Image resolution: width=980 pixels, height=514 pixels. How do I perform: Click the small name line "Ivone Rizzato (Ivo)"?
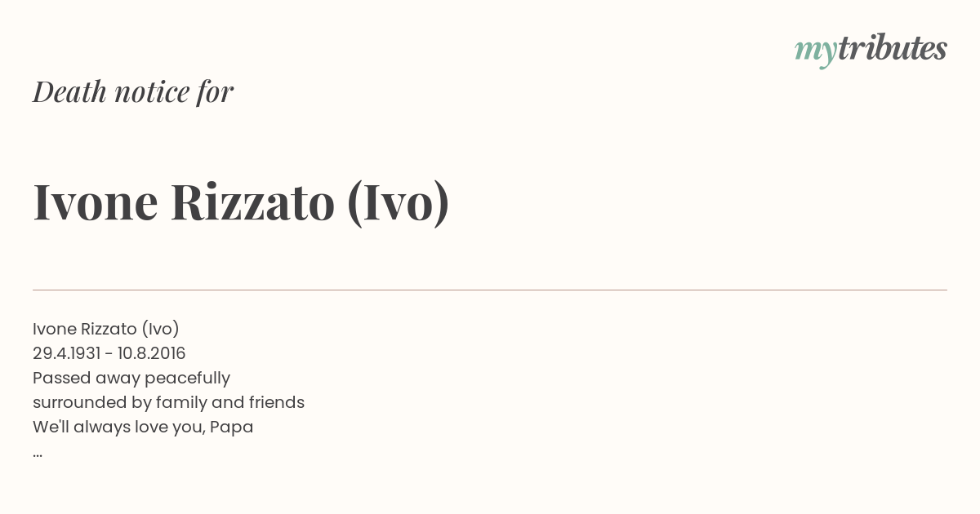pyautogui.click(x=106, y=329)
